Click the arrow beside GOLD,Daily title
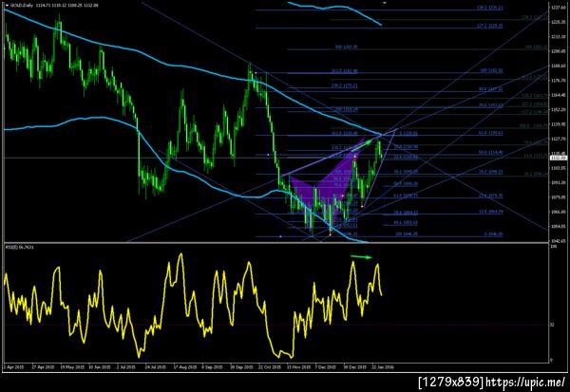The image size is (570, 392). [x=7, y=6]
